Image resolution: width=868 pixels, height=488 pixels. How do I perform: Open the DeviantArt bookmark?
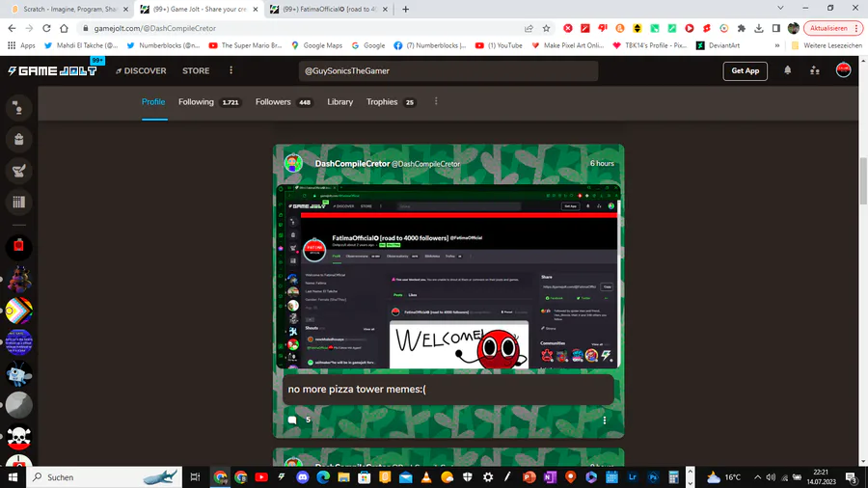[718, 45]
